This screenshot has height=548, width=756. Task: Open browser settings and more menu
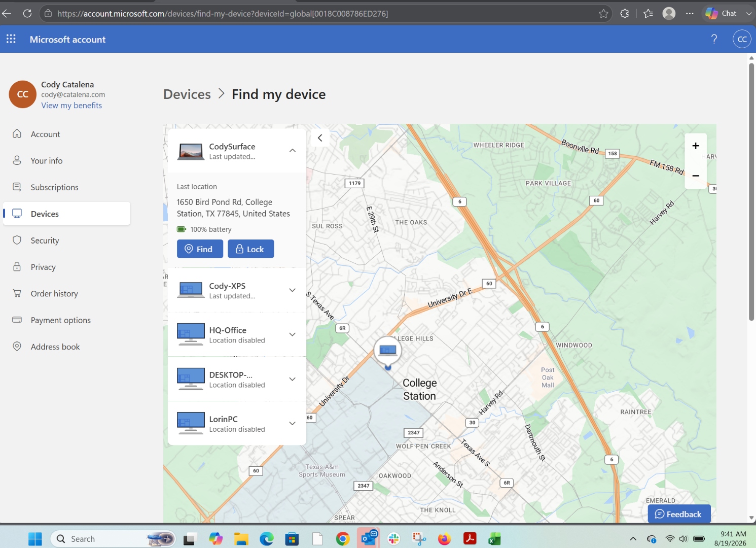[x=690, y=14]
